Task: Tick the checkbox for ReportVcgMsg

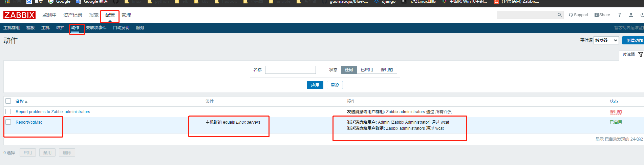Action: click(8, 122)
